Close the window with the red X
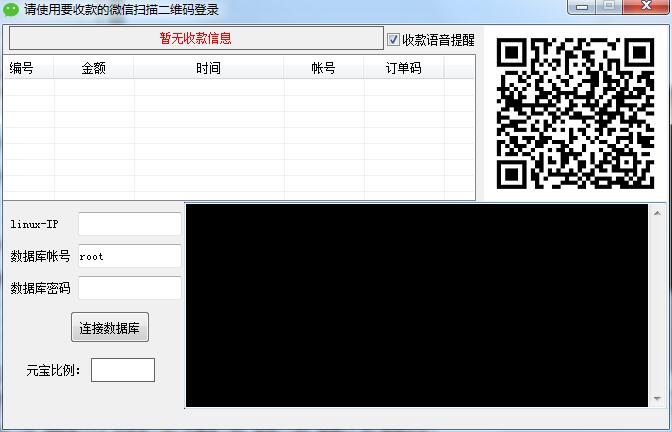Viewport: 672px width, 432px height. 646,7
